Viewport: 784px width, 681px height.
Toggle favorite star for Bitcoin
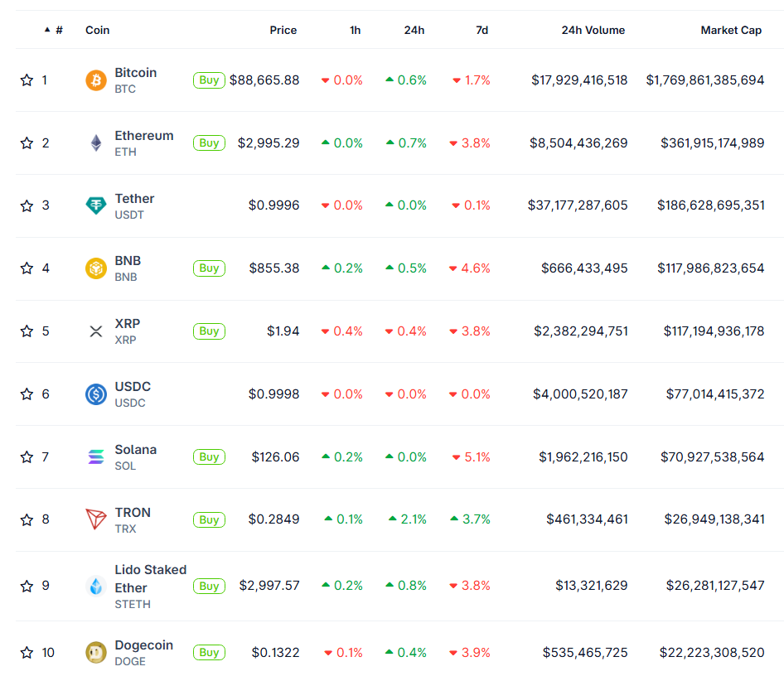tap(27, 80)
